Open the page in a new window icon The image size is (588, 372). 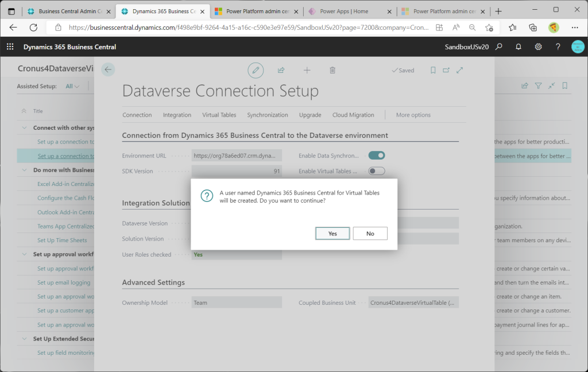[446, 70]
